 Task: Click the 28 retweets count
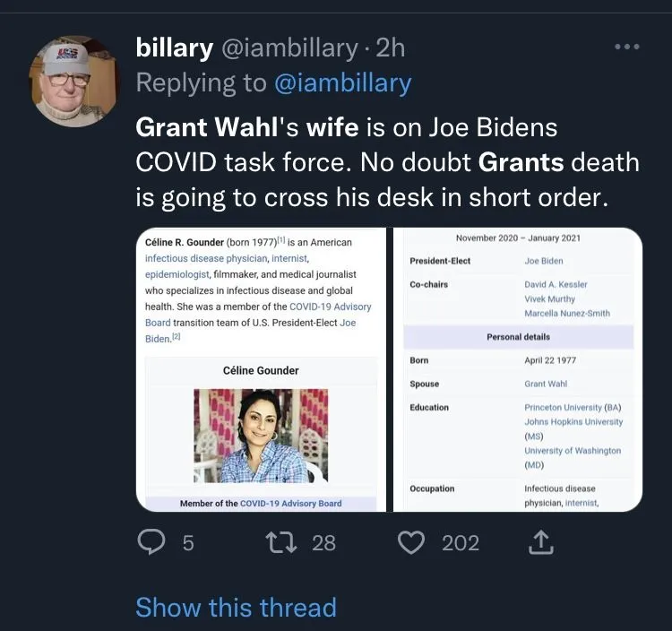(323, 542)
